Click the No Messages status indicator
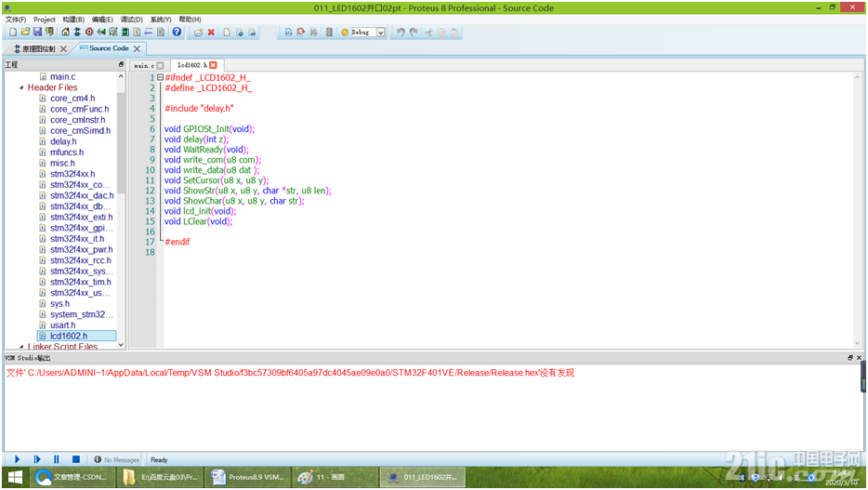This screenshot has height=490, width=868. (117, 459)
